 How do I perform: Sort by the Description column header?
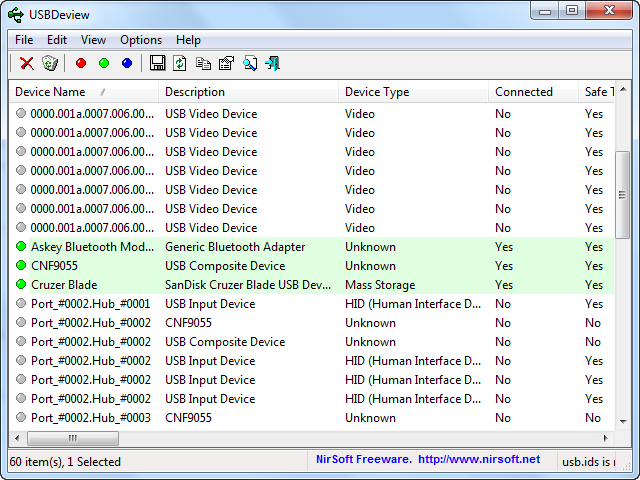pos(248,92)
